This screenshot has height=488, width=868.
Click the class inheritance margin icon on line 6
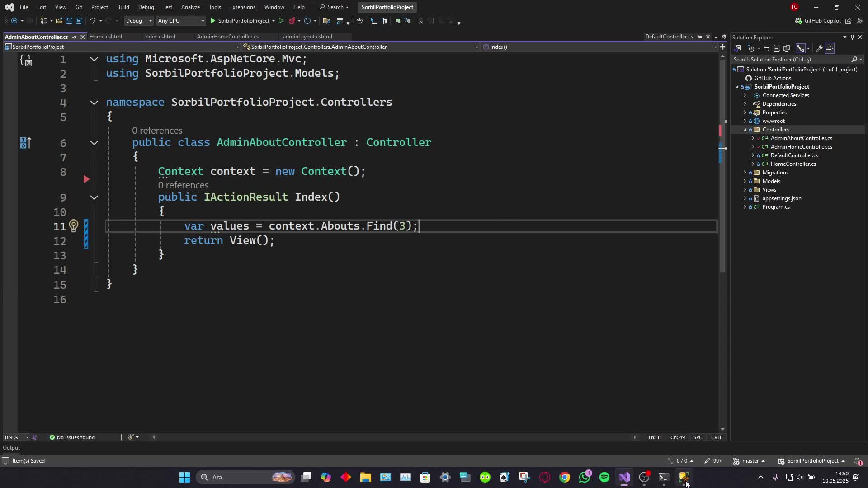click(x=25, y=143)
